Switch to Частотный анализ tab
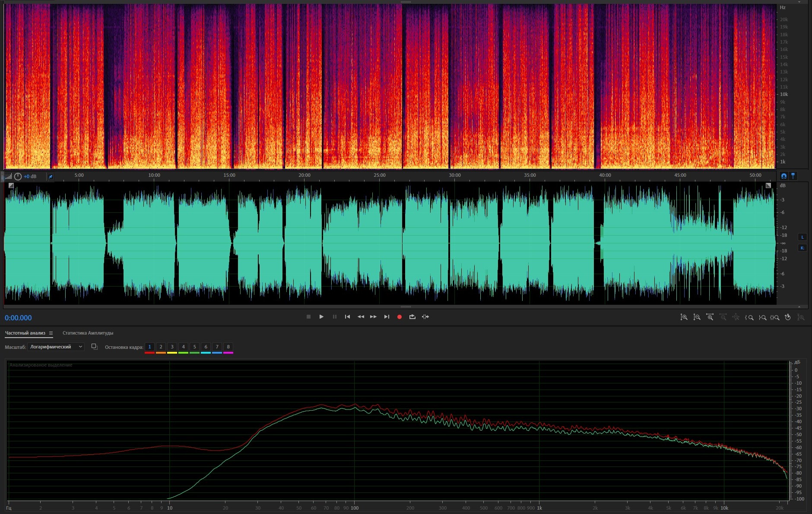 [25, 333]
